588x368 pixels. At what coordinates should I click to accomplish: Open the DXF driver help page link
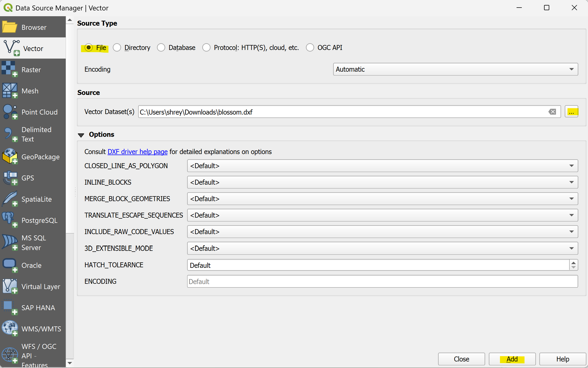(x=137, y=152)
